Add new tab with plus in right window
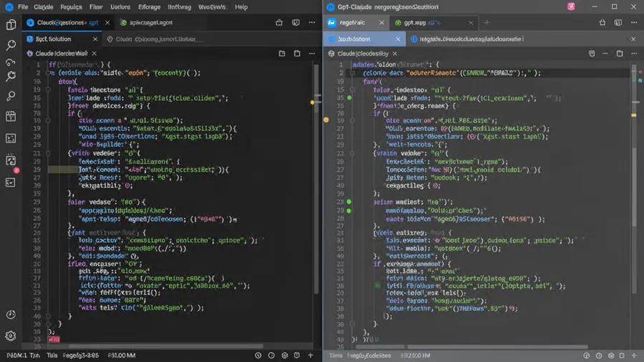 coord(487,23)
